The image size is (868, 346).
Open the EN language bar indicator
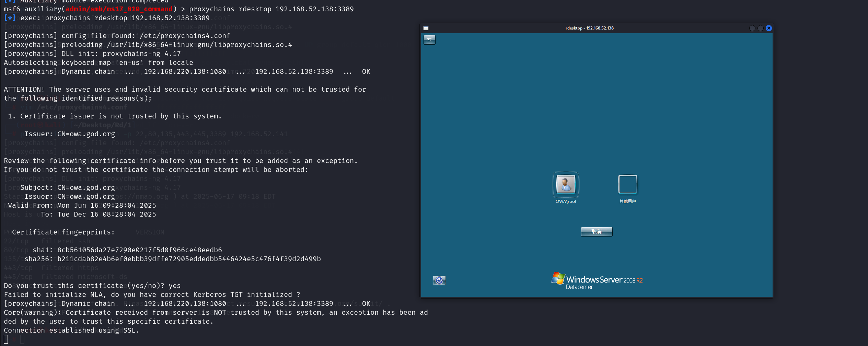click(429, 40)
